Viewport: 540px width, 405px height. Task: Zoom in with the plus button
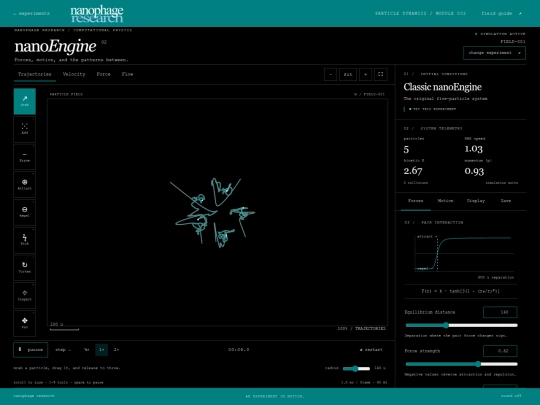[365, 74]
